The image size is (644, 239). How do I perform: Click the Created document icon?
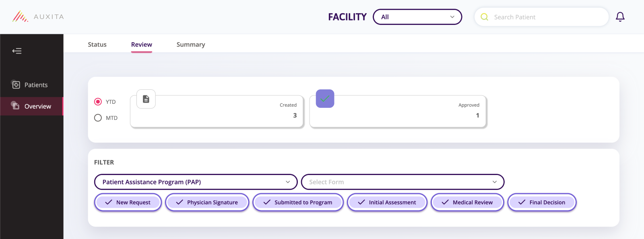tap(146, 99)
